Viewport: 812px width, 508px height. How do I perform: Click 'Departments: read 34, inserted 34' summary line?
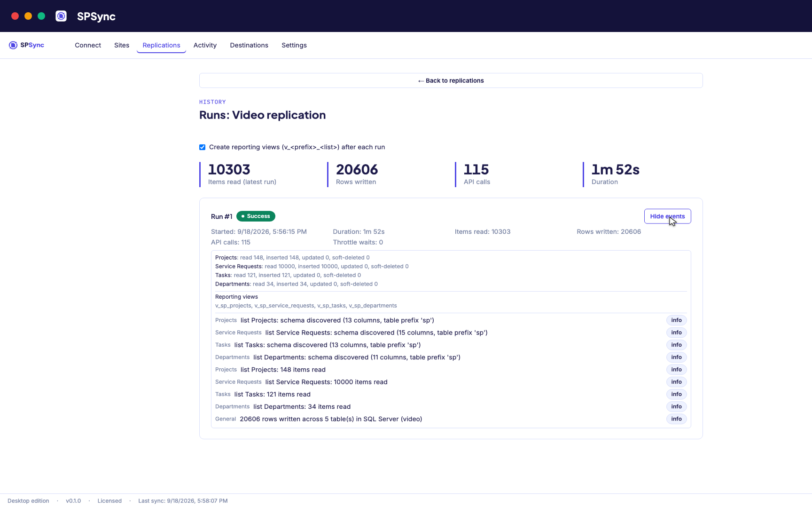point(297,284)
